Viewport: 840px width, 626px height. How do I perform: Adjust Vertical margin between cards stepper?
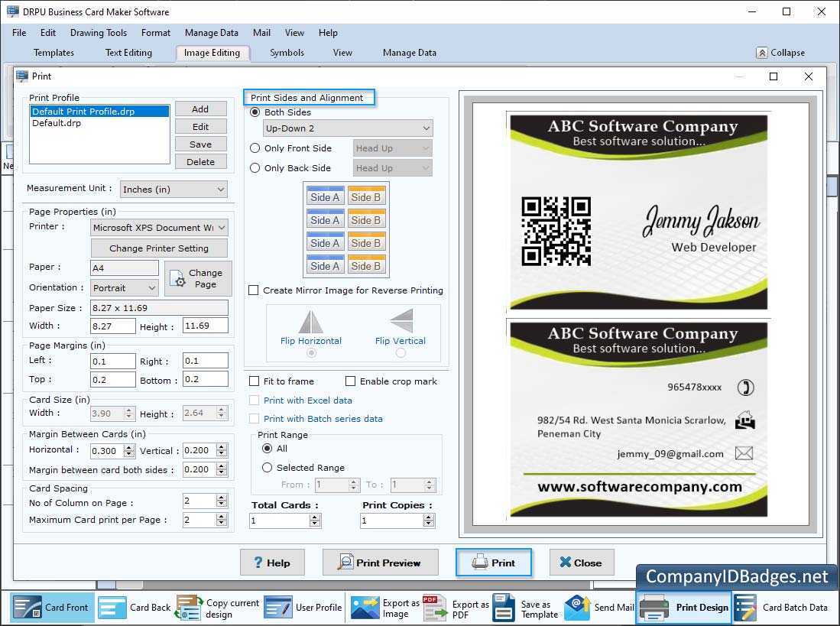[222, 450]
